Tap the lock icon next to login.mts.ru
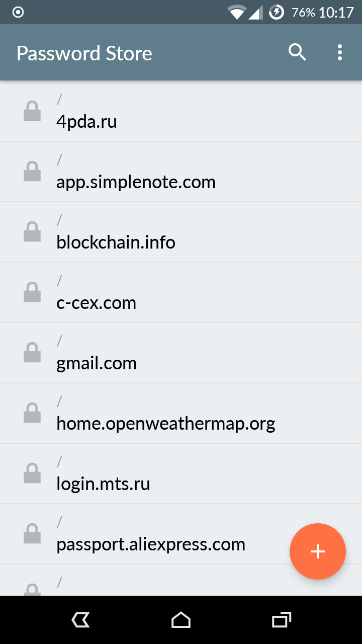The height and width of the screenshot is (644, 362). pyautogui.click(x=32, y=473)
